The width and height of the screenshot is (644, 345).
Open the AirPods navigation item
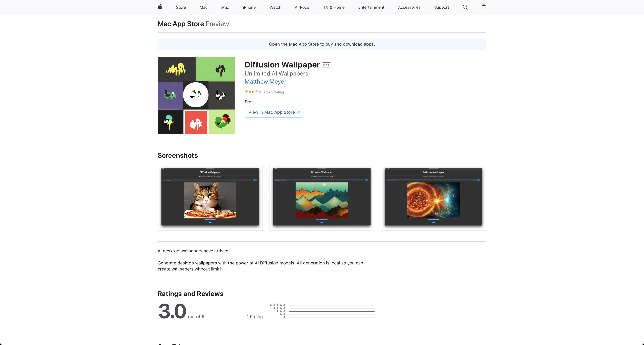(302, 7)
